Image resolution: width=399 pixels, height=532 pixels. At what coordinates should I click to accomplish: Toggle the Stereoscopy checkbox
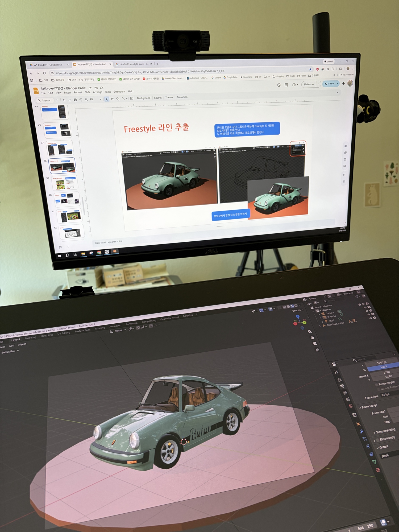click(x=377, y=440)
